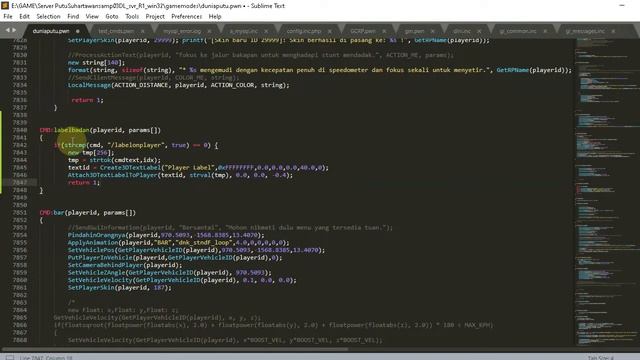Close the a_mysql.inc tab

266,31
